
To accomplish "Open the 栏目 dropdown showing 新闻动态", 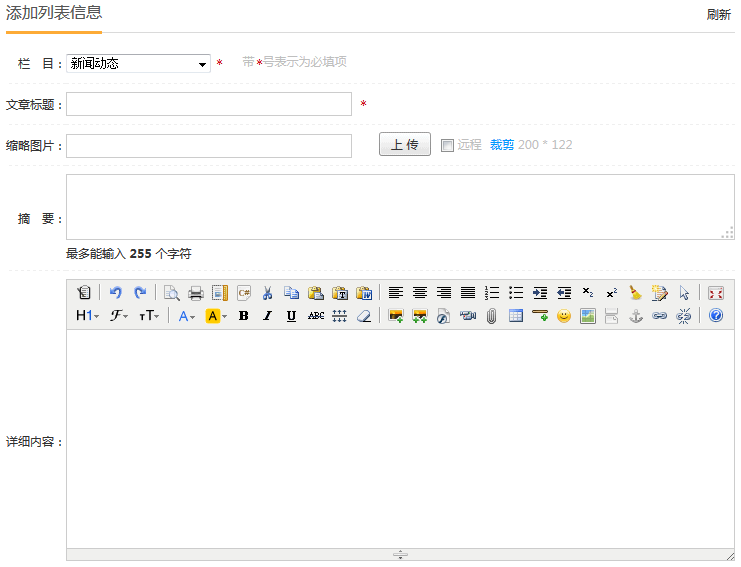I will [138, 64].
